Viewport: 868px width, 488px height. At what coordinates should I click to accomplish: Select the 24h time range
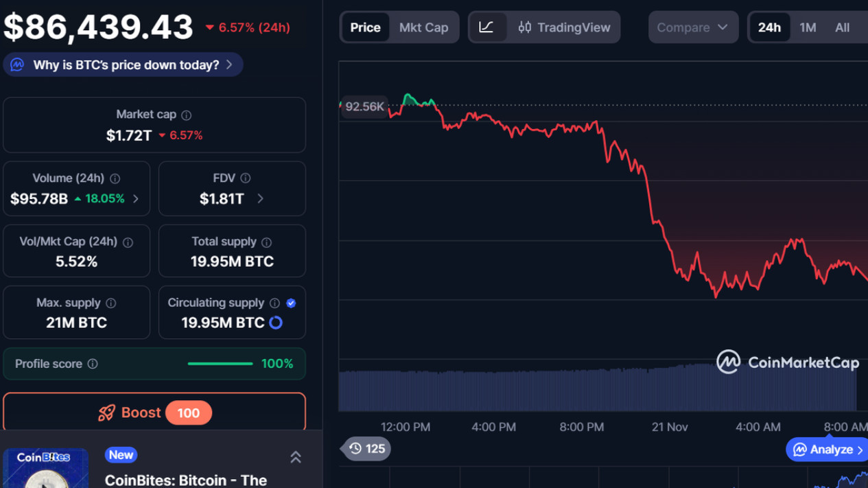coord(769,27)
